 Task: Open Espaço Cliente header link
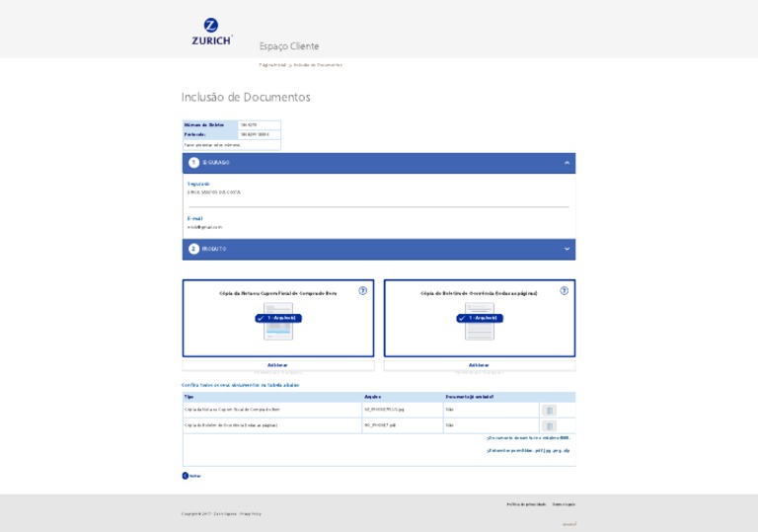click(288, 46)
